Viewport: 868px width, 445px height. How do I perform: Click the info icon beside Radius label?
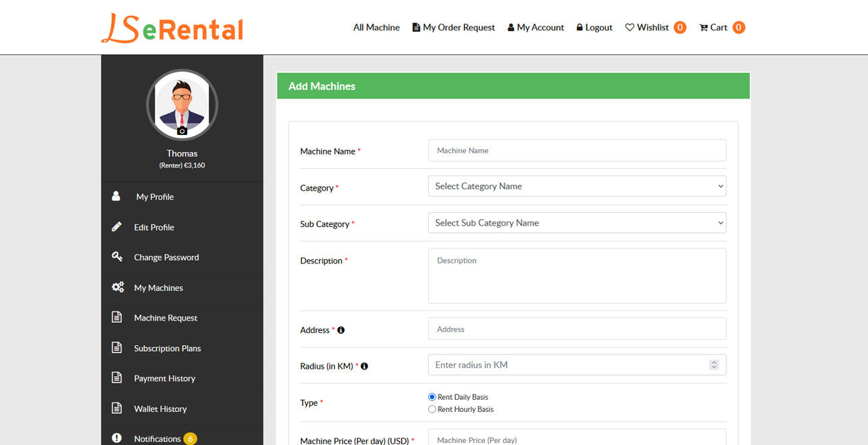[364, 366]
